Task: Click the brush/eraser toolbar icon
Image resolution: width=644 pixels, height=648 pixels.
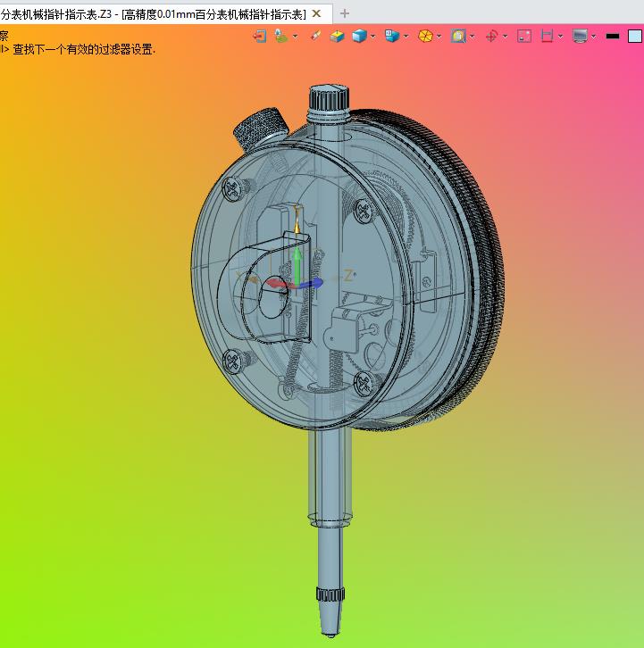Action: click(x=315, y=36)
